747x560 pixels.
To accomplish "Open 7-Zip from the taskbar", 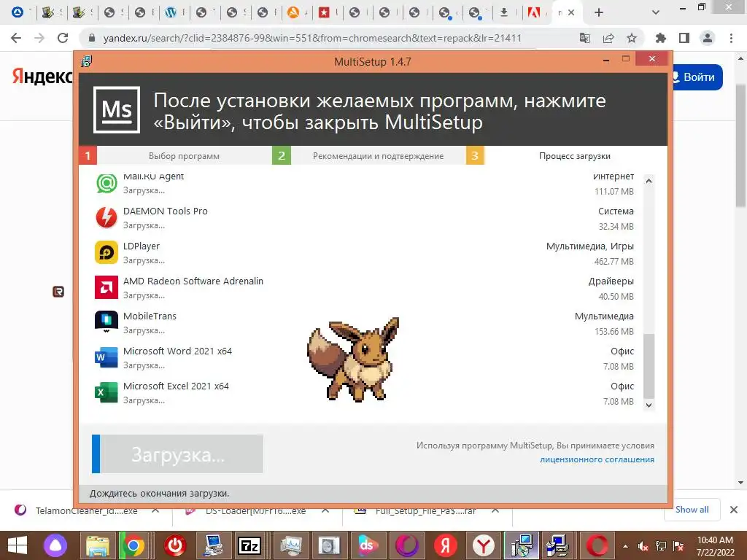I will pos(249,545).
